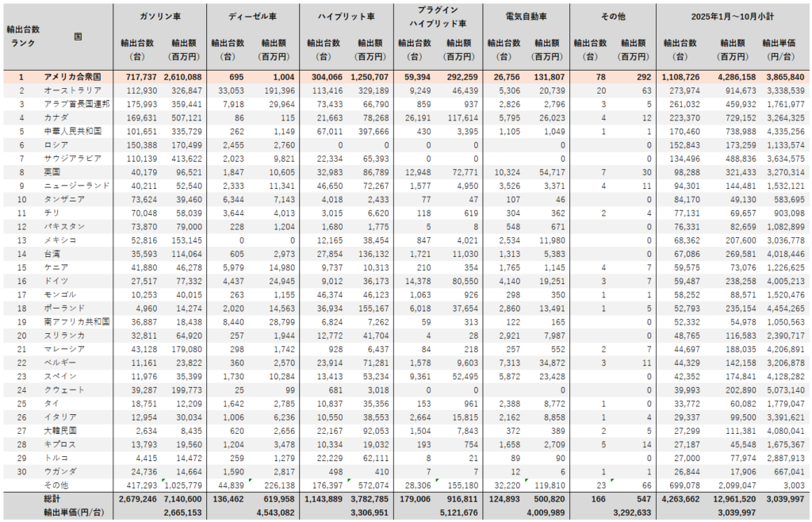The width and height of the screenshot is (812, 522).
Task: Select the プラグインハイブリッド車 header cell
Action: (x=438, y=16)
